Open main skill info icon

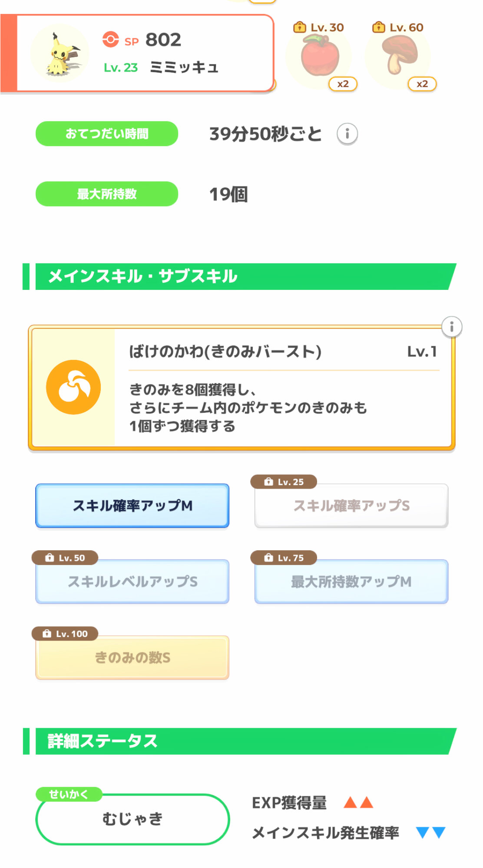click(451, 327)
